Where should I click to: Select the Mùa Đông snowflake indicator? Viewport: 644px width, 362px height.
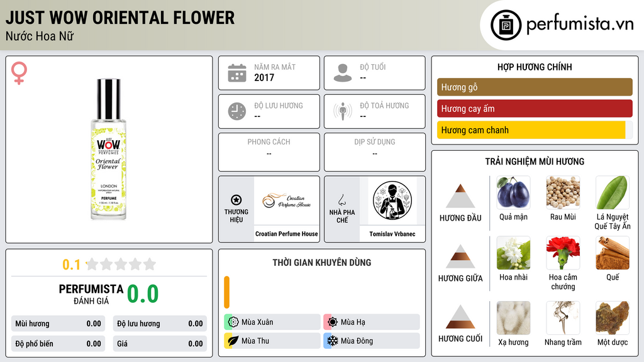[372, 341]
